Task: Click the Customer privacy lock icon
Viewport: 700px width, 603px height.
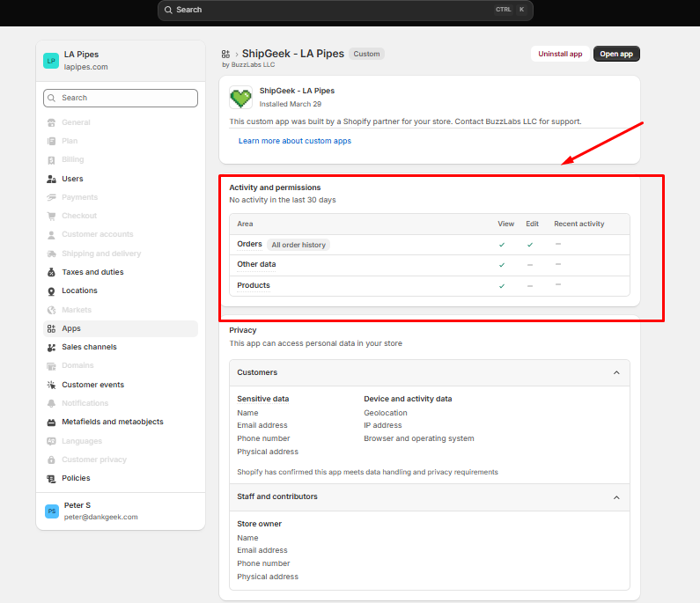Action: 51,460
